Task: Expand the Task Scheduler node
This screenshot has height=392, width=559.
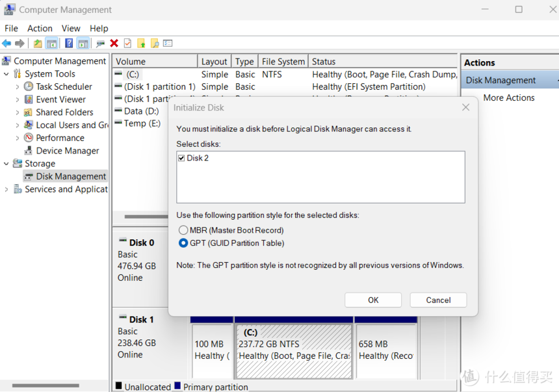Action: click(x=18, y=86)
